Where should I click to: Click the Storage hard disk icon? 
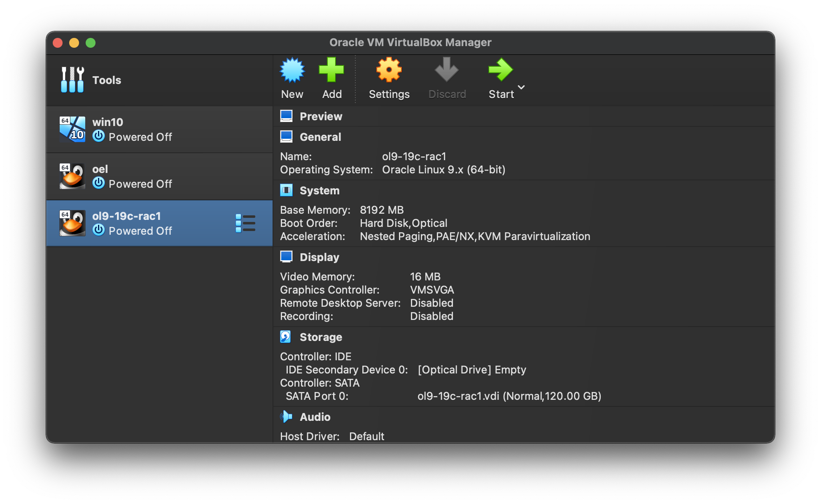(286, 337)
